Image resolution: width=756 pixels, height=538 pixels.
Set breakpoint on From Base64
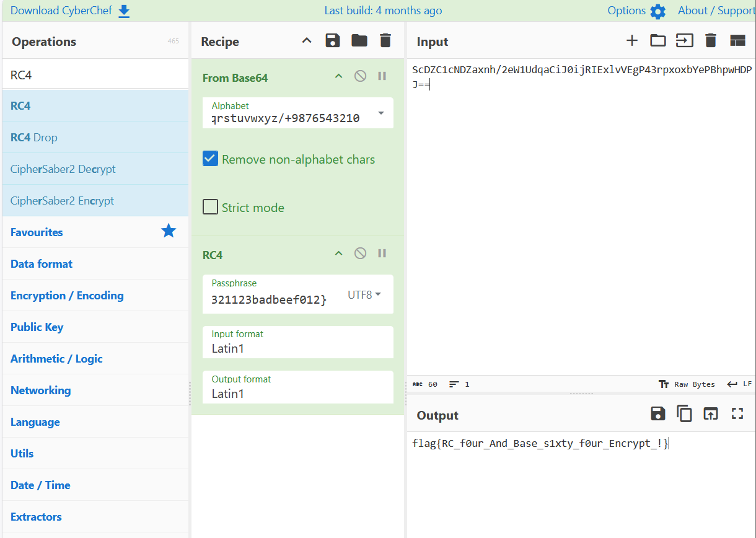(382, 76)
